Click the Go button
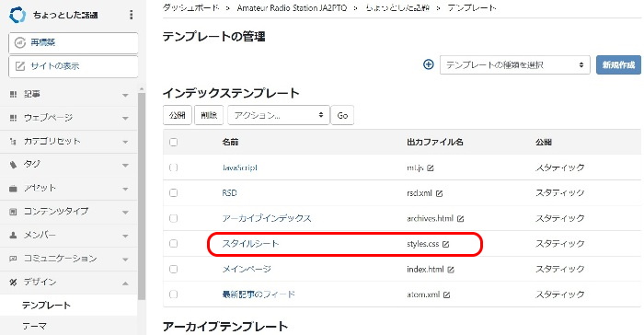The height and width of the screenshot is (335, 644). 342,115
